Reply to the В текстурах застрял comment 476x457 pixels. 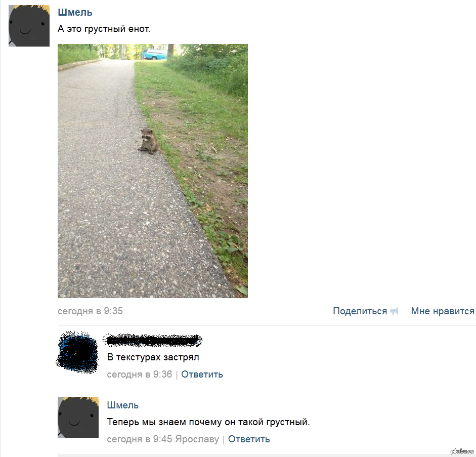202,375
